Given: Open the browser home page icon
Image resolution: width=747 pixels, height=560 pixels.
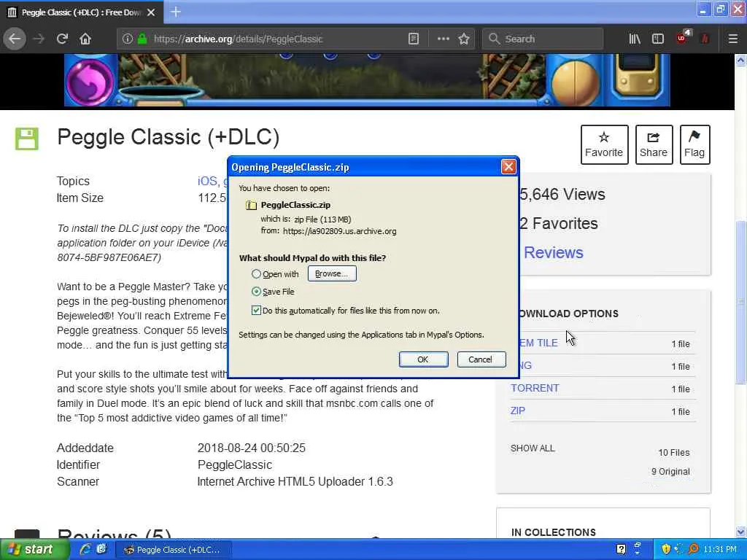Looking at the screenshot, I should pyautogui.click(x=85, y=39).
